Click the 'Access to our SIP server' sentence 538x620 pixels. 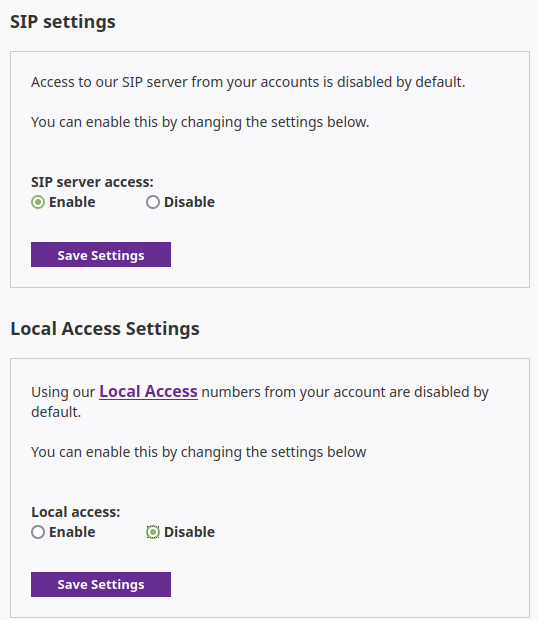pos(248,82)
